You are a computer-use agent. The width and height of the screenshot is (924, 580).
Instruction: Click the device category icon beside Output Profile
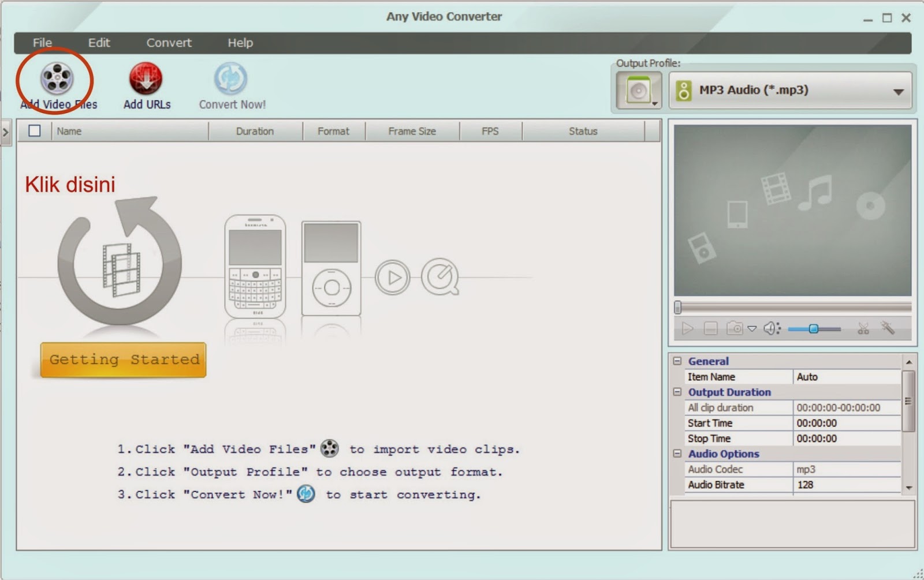[638, 90]
